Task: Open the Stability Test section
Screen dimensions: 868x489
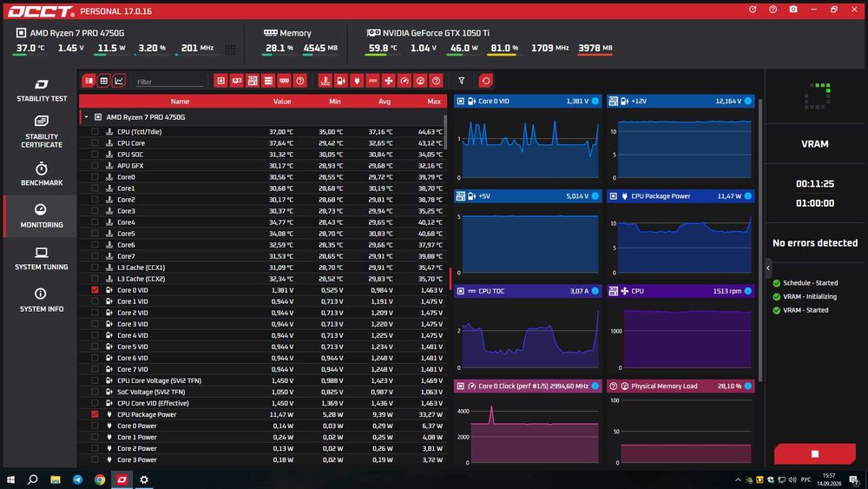Action: pyautogui.click(x=41, y=90)
